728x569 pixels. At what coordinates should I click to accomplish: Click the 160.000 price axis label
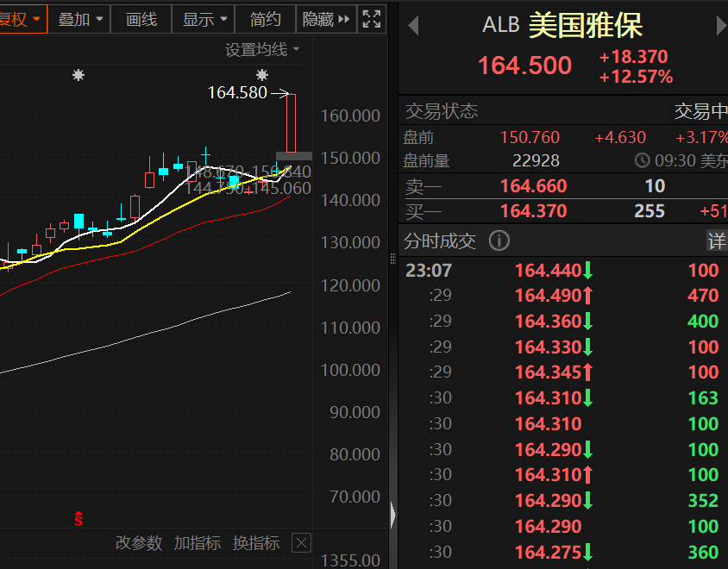point(350,116)
